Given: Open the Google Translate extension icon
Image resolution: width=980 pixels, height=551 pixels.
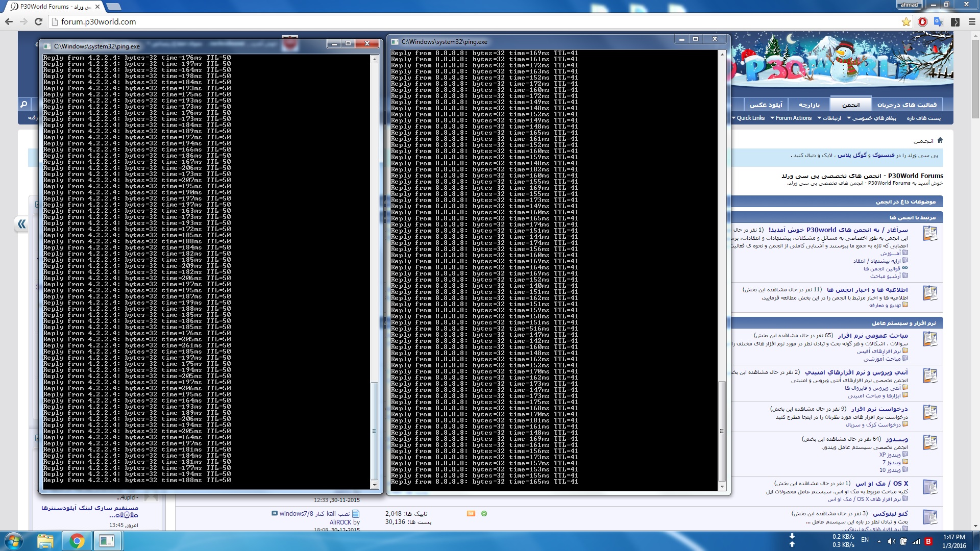Looking at the screenshot, I should (x=938, y=21).
